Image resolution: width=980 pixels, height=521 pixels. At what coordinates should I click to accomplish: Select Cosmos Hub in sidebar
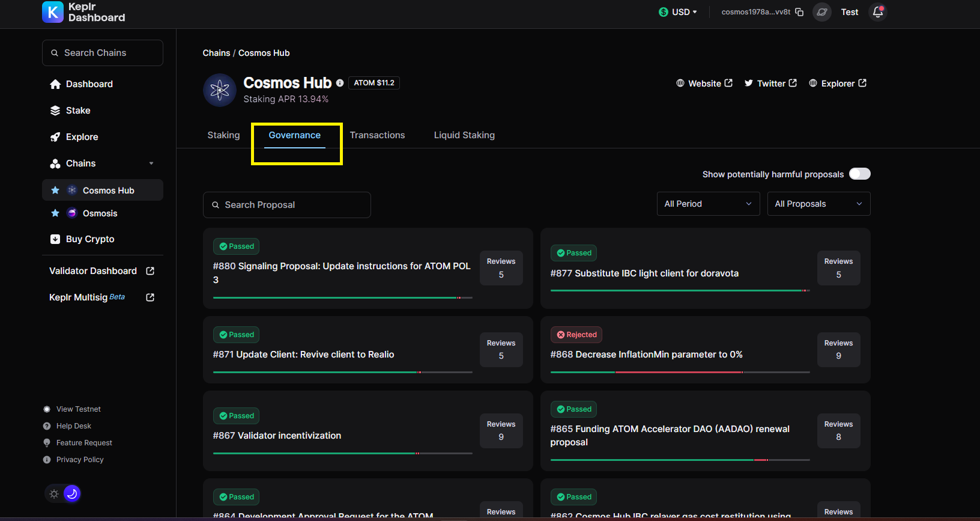[103, 190]
